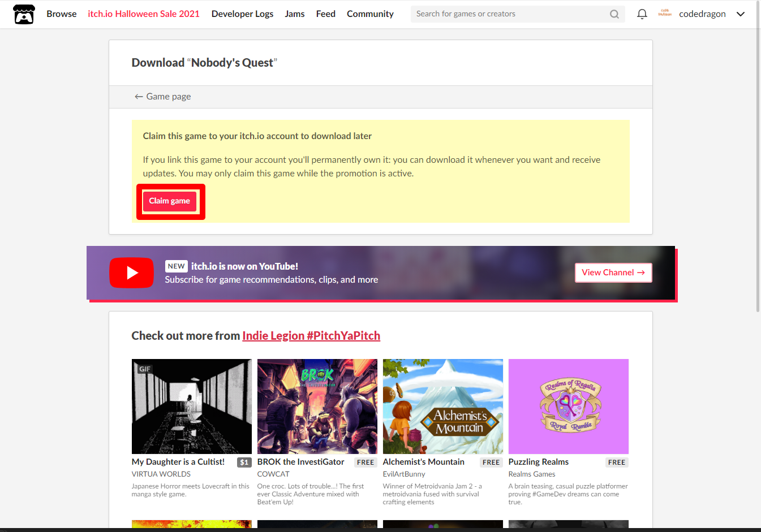Click FREE tag on BROK the InvestiGator
The width and height of the screenshot is (761, 532).
[x=366, y=462]
